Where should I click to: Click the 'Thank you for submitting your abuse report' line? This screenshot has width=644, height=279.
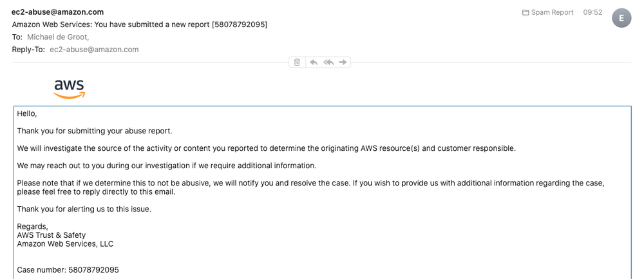95,131
